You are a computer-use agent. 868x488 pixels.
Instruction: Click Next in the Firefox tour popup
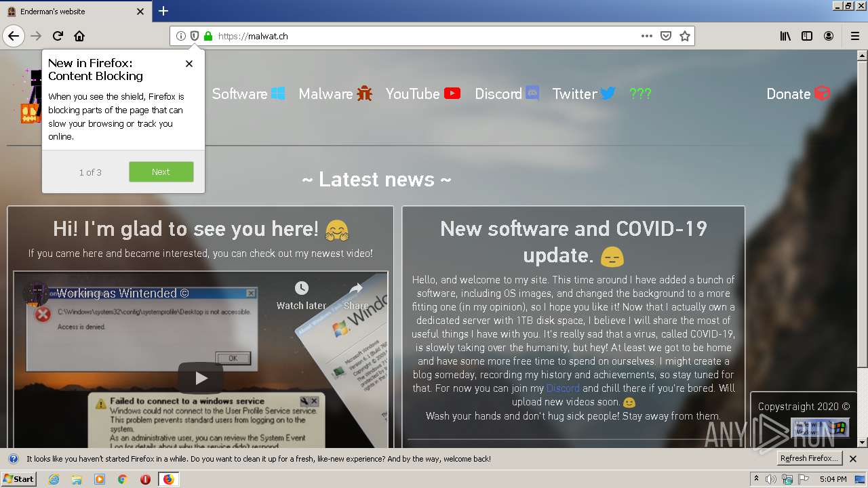coord(161,172)
